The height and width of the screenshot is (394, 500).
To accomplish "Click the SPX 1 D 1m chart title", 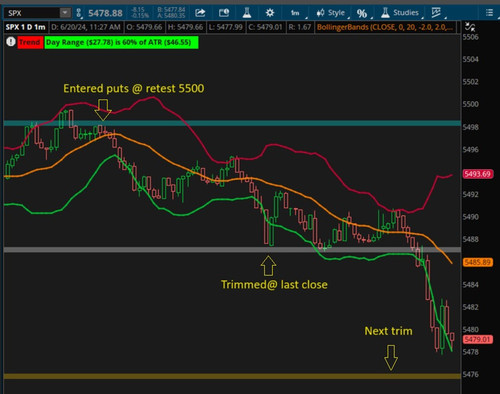I will 25,27.
